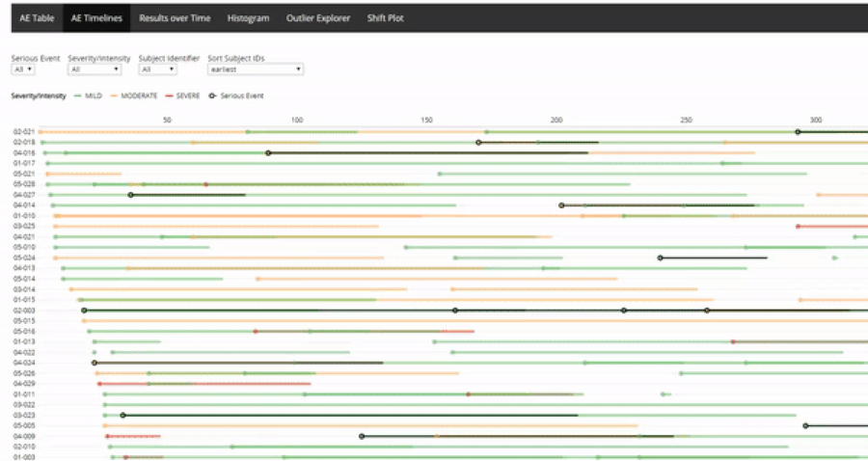Image resolution: width=868 pixels, height=461 pixels.
Task: Click the red severe marker on 01-013 row
Action: coord(733,342)
